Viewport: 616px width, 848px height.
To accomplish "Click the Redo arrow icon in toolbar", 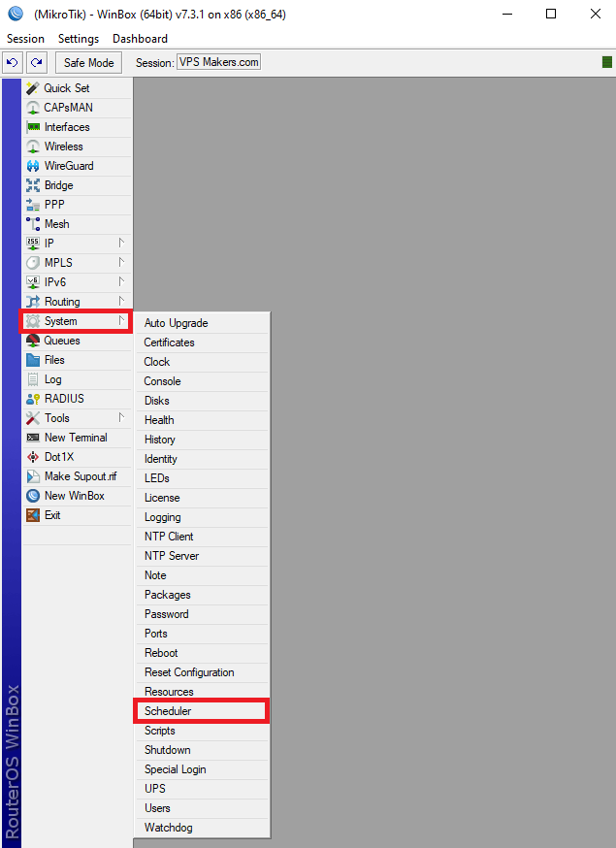I will pos(36,63).
